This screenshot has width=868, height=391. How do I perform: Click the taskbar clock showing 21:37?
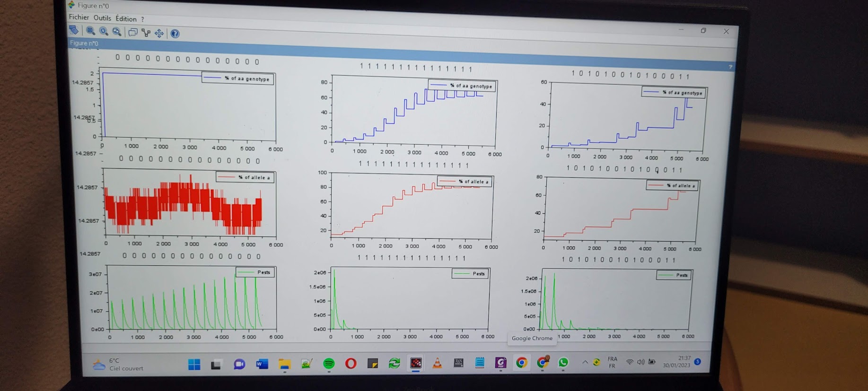pyautogui.click(x=677, y=362)
